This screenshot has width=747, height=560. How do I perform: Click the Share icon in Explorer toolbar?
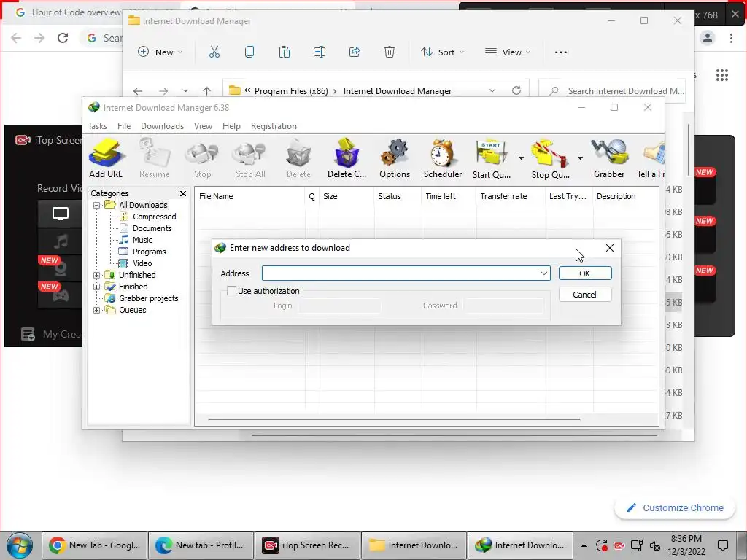(x=355, y=52)
